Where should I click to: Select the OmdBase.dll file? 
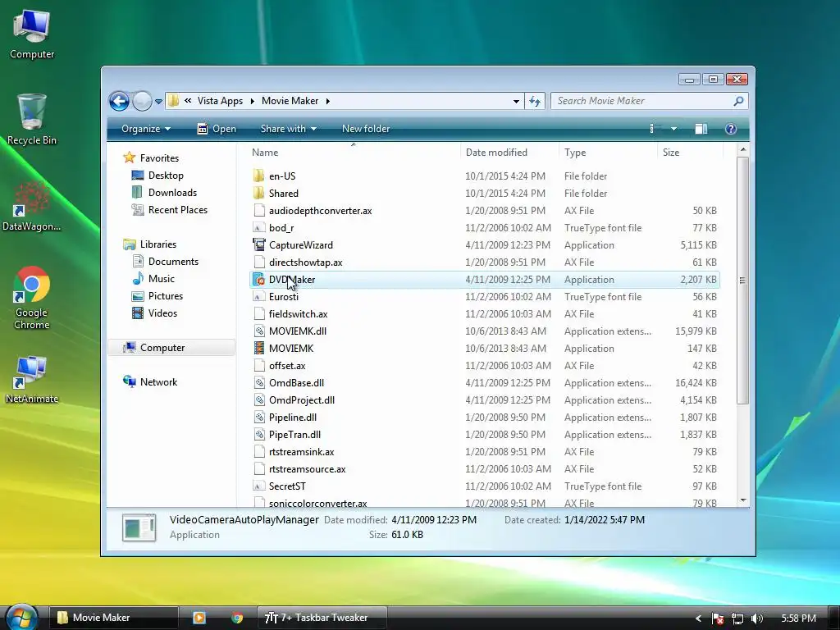[x=484, y=383]
